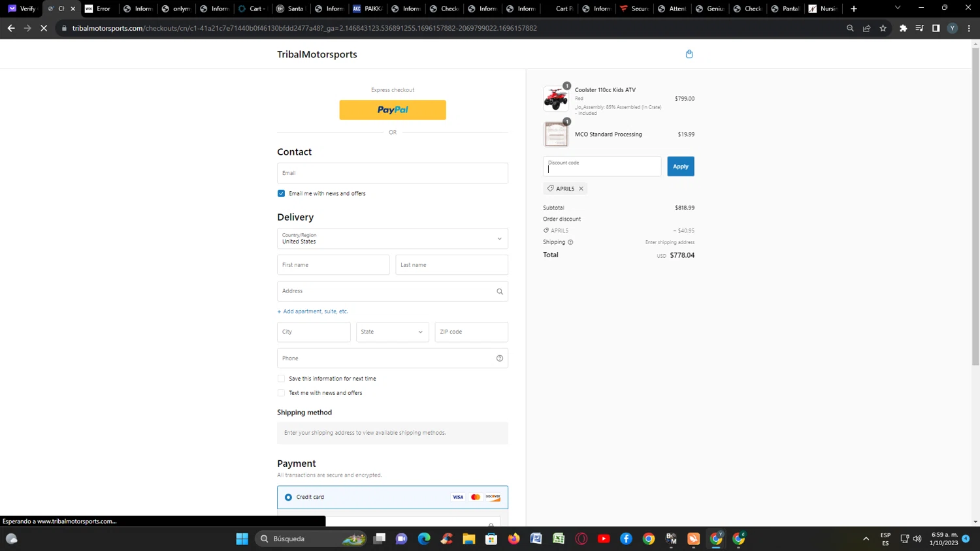This screenshot has width=980, height=551.
Task: Uncheck Email me with news and offers
Action: coord(281,194)
